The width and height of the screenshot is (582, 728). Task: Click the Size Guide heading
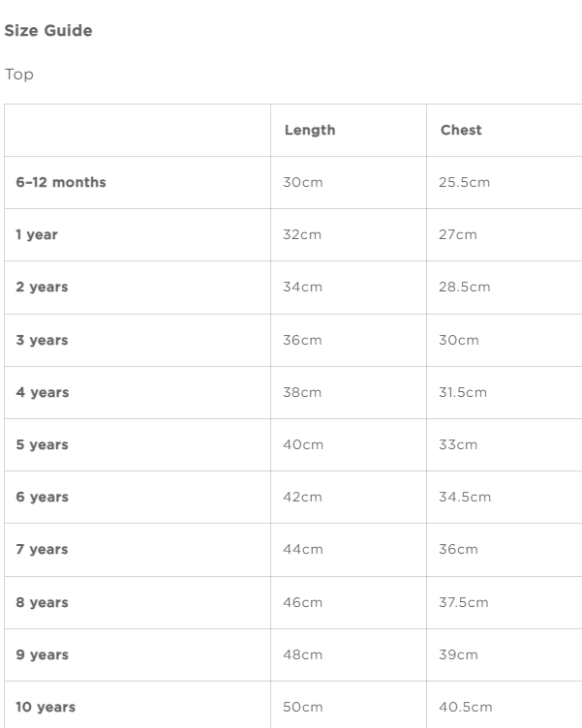click(48, 31)
